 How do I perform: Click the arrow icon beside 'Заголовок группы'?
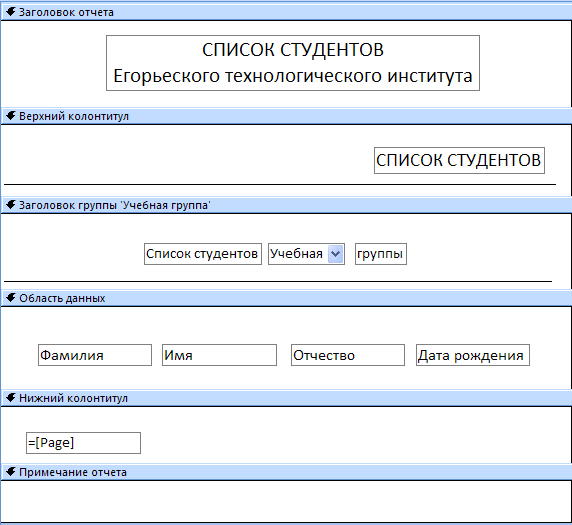[x=11, y=205]
